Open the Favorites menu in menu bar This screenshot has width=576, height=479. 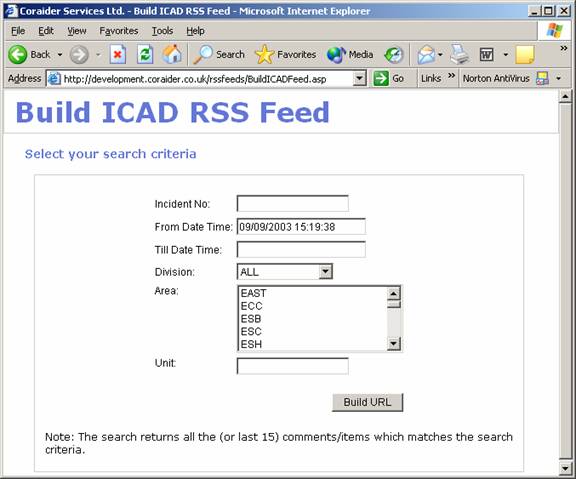coord(119,31)
